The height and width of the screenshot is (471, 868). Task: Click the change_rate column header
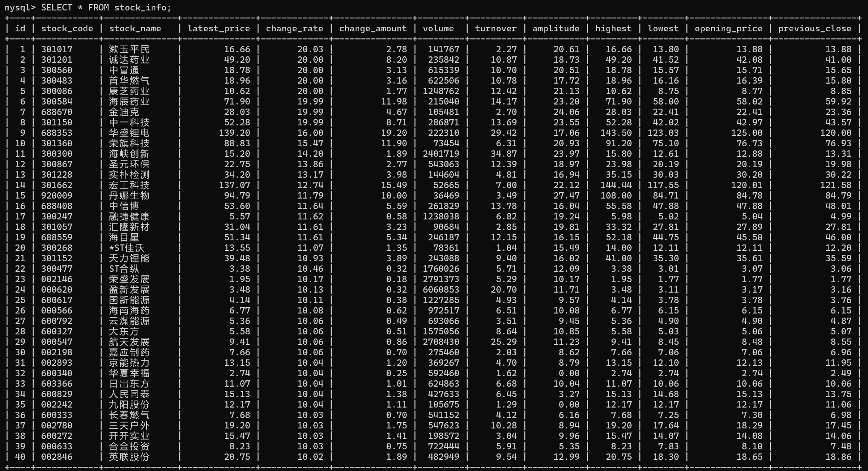click(x=294, y=29)
